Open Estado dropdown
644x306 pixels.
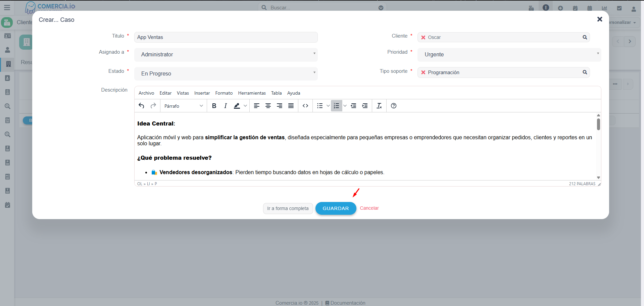pyautogui.click(x=226, y=73)
